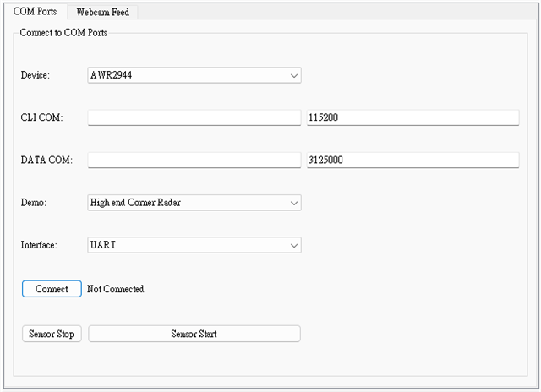
Task: Click the Interface label
Action: 40,246
